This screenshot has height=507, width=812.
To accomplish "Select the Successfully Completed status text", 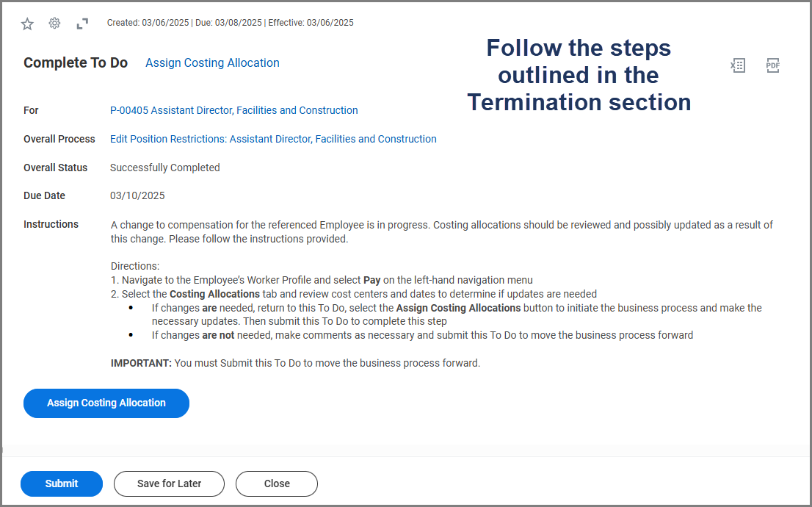I will [164, 168].
